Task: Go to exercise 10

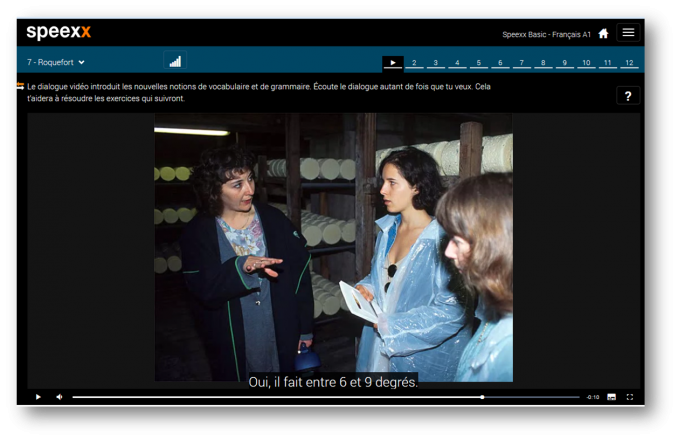Action: [586, 63]
